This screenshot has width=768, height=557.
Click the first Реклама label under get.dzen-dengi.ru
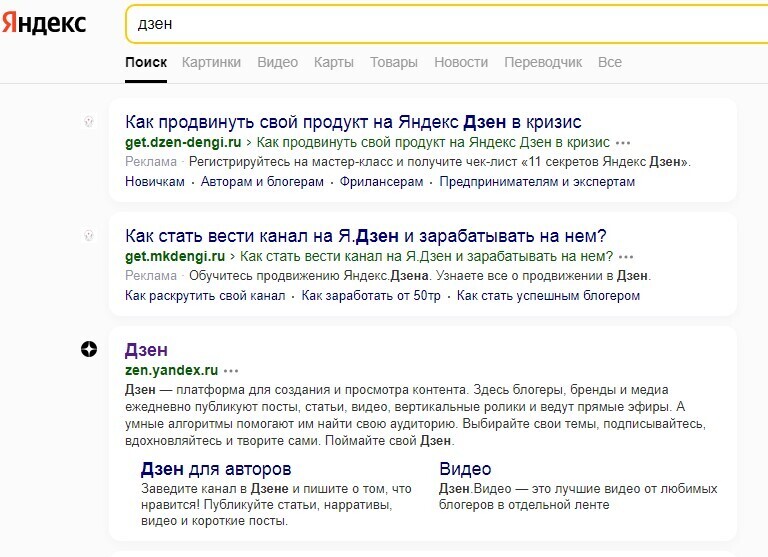[x=151, y=162]
